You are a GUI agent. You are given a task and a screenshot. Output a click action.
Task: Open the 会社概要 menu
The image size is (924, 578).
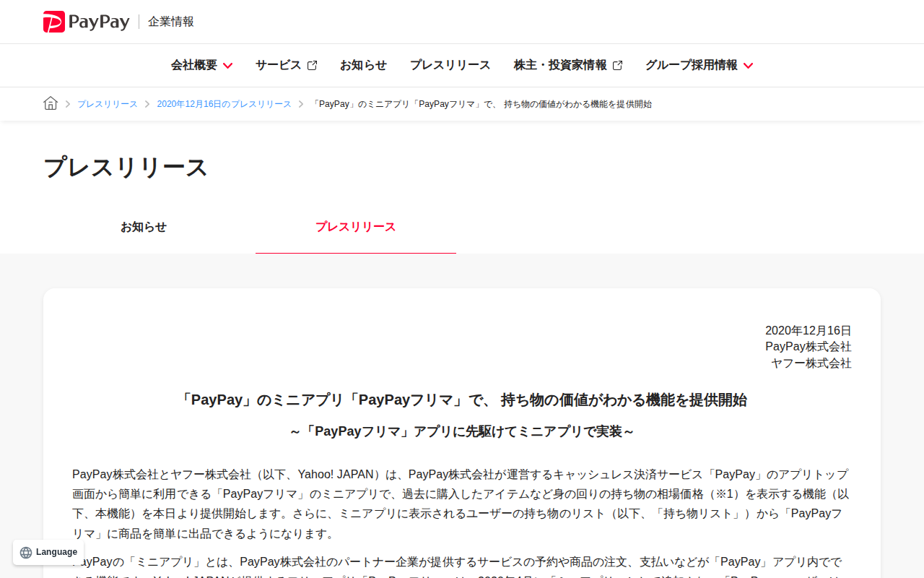[201, 65]
